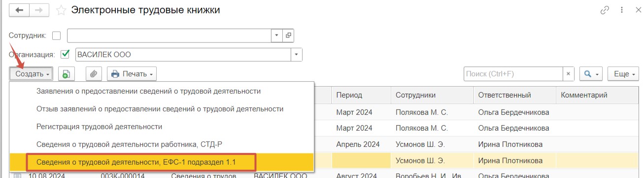Add page to favorites with star icon

[x=61, y=10]
